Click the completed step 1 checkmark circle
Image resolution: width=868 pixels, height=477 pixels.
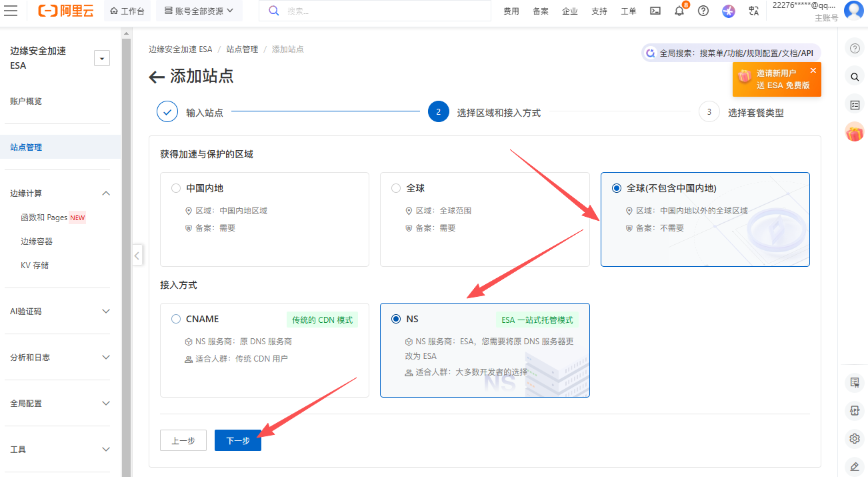pyautogui.click(x=167, y=112)
